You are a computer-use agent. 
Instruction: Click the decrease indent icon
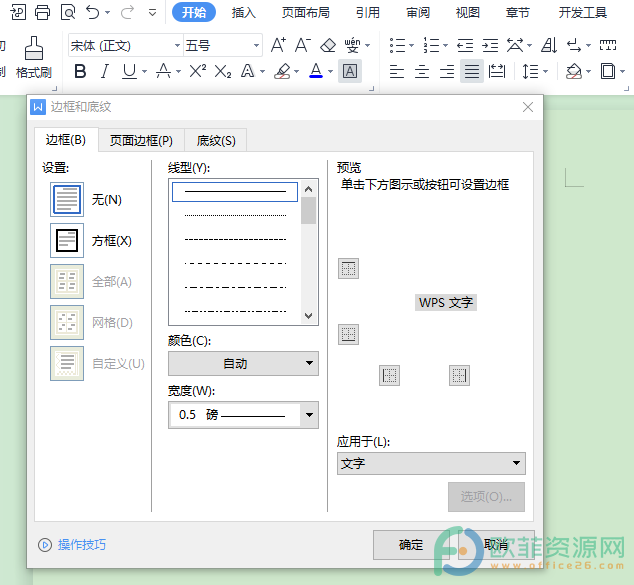pos(465,45)
